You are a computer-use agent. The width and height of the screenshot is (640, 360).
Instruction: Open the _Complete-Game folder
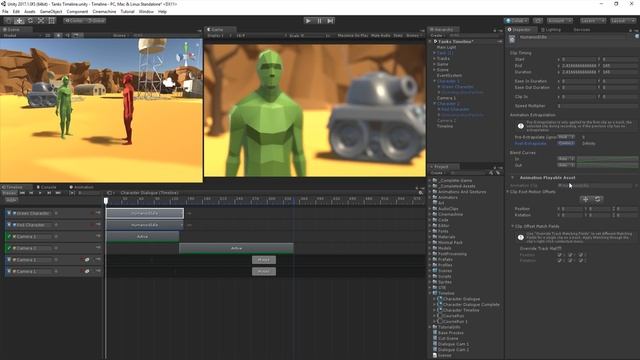(x=455, y=180)
